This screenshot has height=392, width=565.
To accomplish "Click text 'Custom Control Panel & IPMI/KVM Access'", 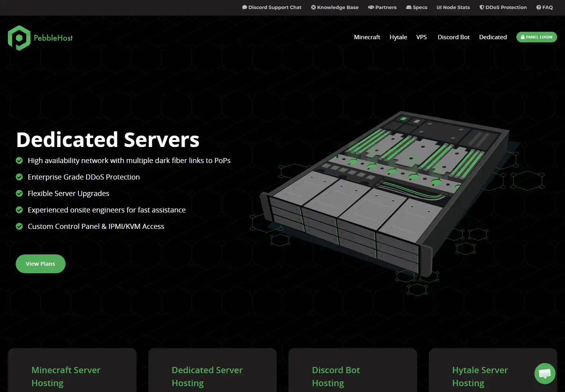I will pyautogui.click(x=96, y=226).
